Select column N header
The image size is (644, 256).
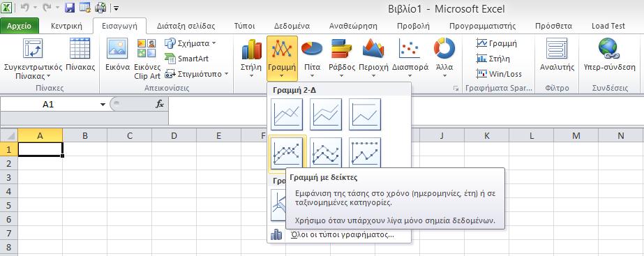point(620,135)
